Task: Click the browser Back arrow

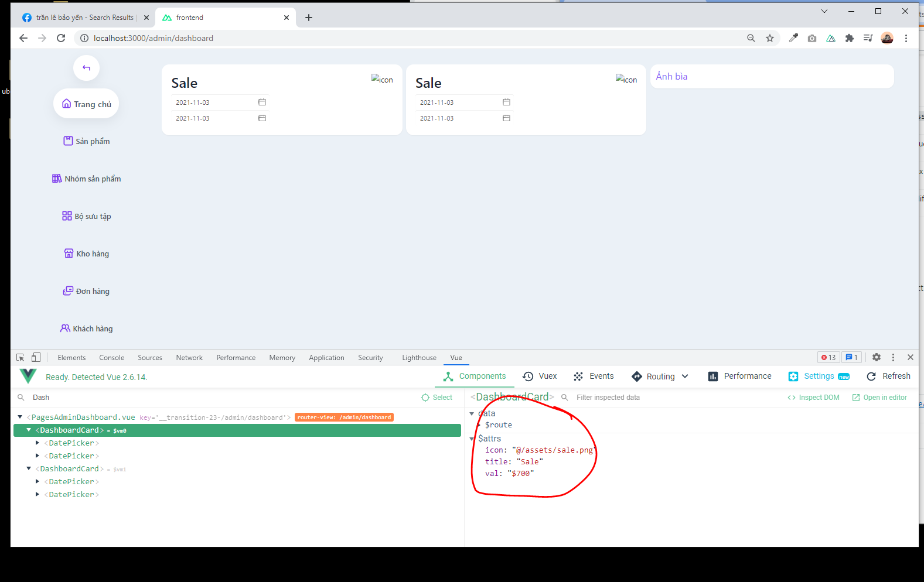Action: click(x=23, y=38)
